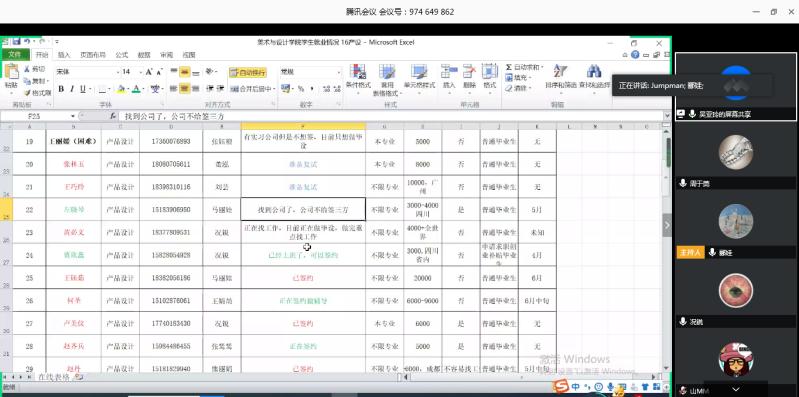Switch to the Review (审阅) tab
The image size is (799, 397).
click(166, 55)
